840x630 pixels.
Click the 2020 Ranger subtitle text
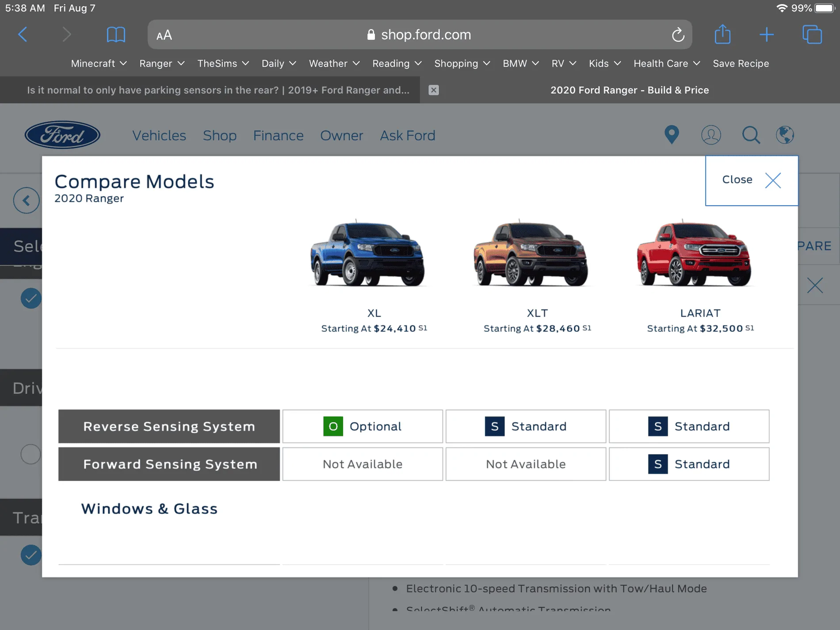click(x=89, y=199)
